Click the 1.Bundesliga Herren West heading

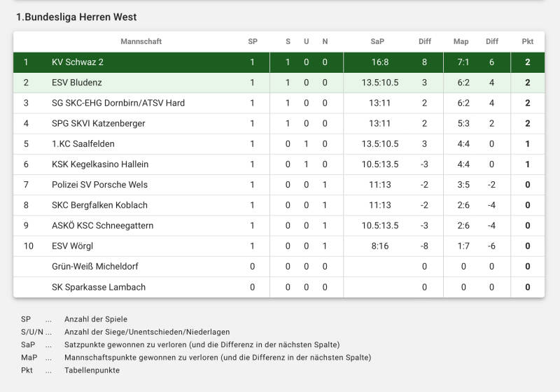pyautogui.click(x=76, y=17)
